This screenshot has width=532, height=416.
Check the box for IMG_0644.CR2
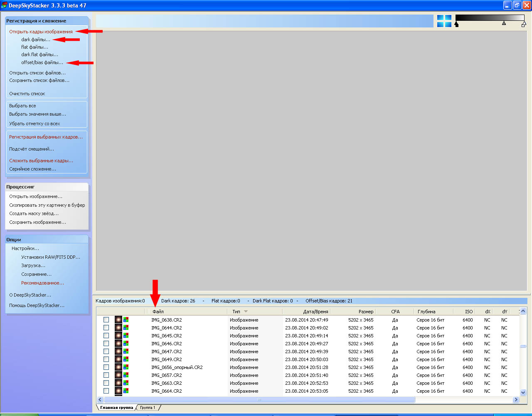pyautogui.click(x=106, y=328)
